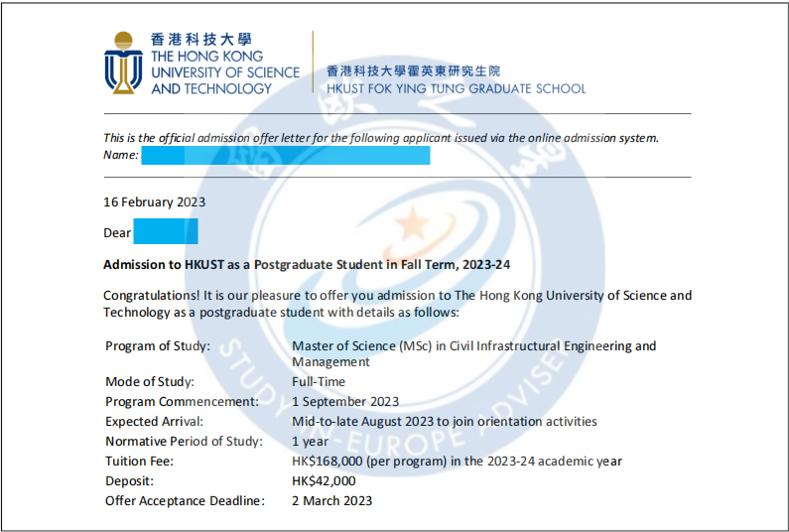Click 'AND TECHNOLOGY' logo text line

(211, 88)
